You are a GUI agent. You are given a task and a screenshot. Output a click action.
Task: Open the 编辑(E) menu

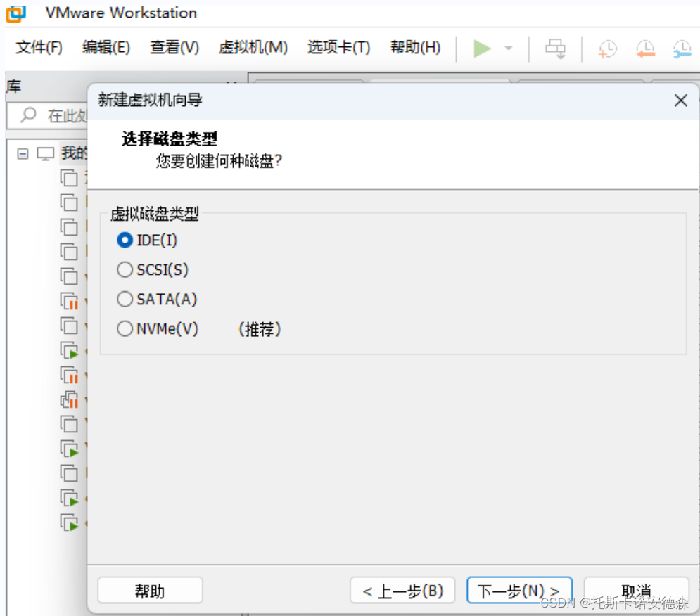click(106, 47)
